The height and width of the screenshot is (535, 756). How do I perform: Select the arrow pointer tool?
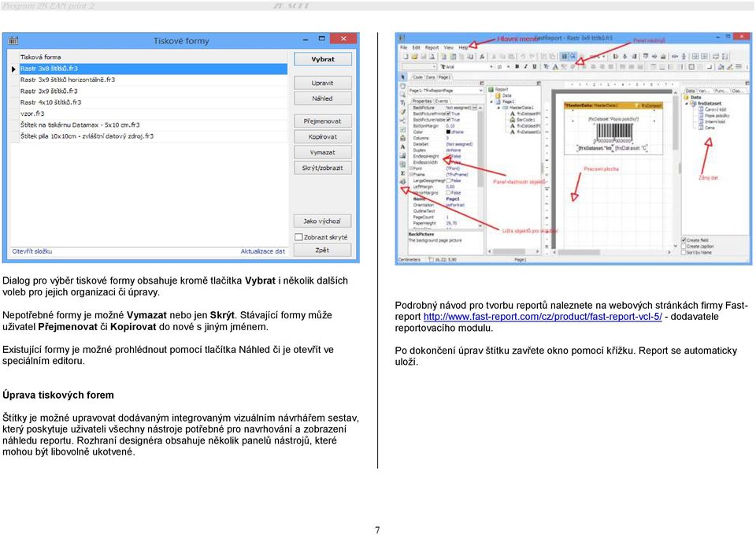tap(402, 77)
